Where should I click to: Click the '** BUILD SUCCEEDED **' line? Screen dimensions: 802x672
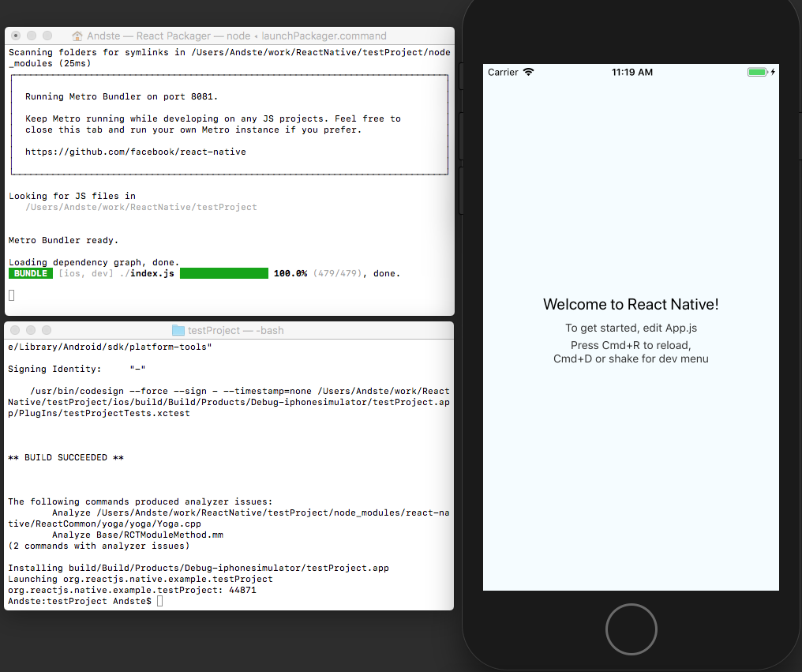pos(66,457)
